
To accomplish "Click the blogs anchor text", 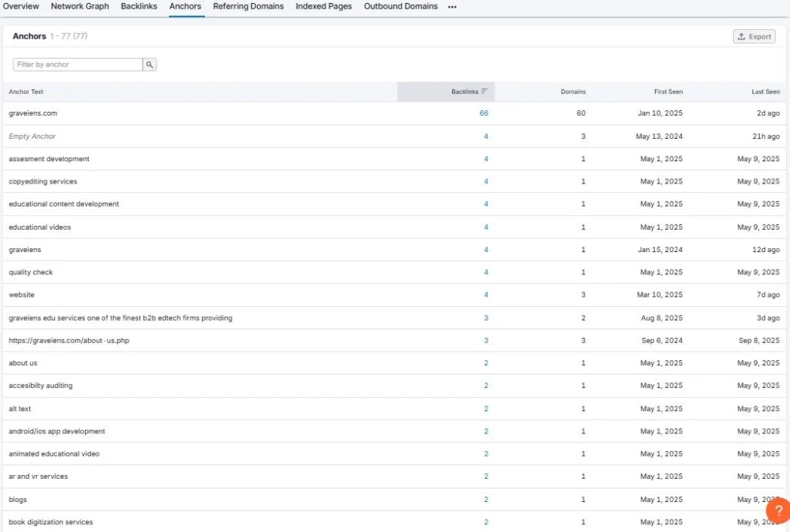I will [18, 500].
